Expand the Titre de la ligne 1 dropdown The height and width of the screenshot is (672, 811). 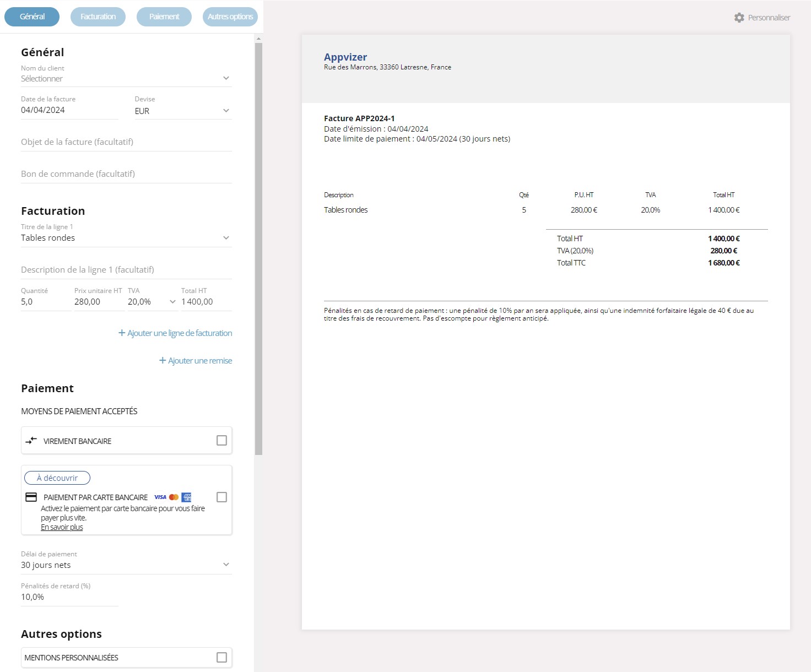point(126,238)
